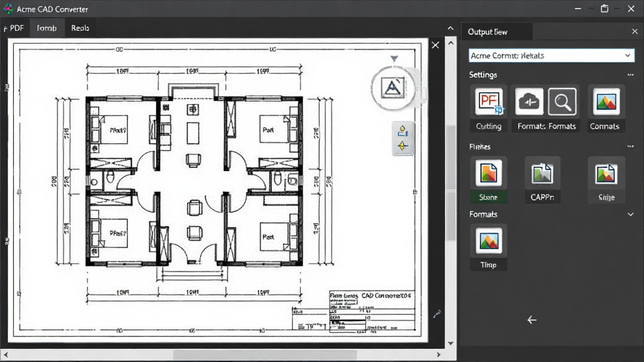This screenshot has height=362, width=644.
Task: Select the Sinje file icon
Action: point(606,173)
